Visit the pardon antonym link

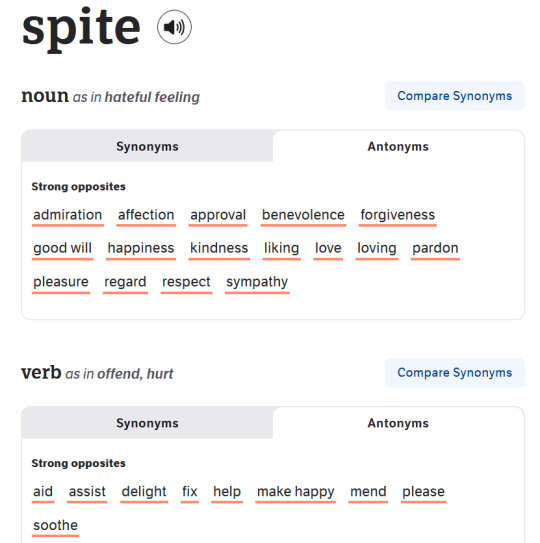point(435,249)
